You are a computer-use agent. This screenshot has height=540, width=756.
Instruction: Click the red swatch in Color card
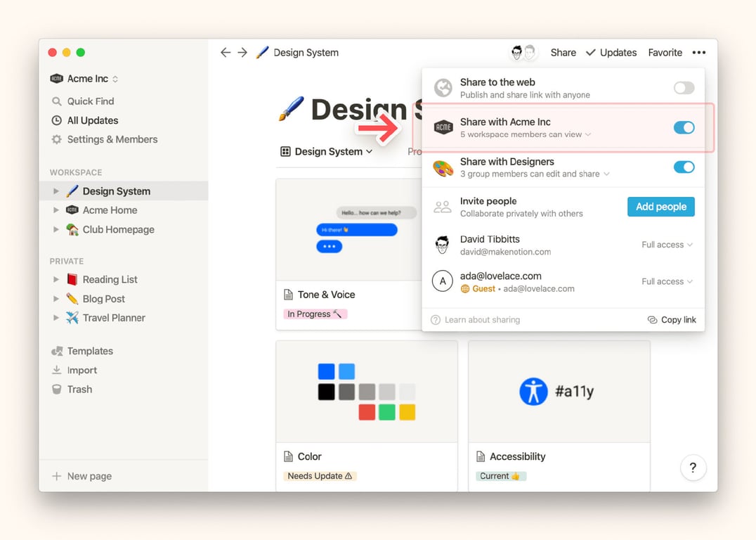367,412
